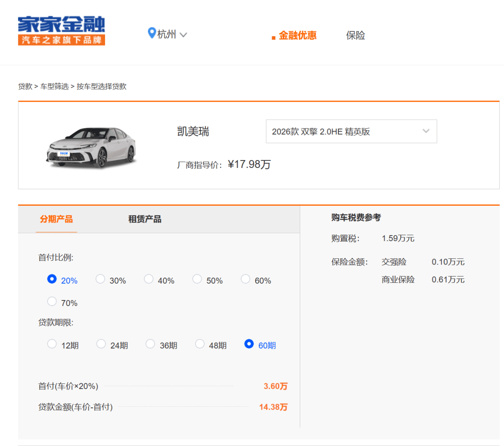This screenshot has height=446, width=504.
Task: Switch to the 租赁产品 tab
Action: (x=145, y=219)
